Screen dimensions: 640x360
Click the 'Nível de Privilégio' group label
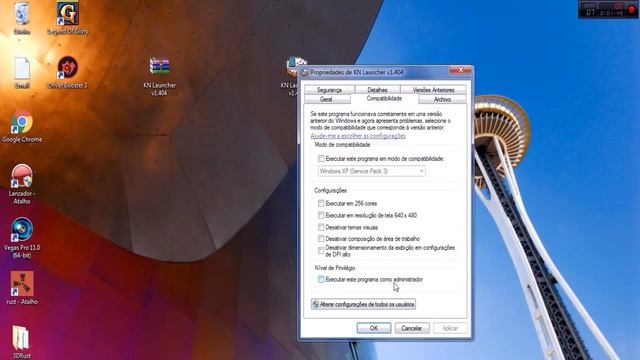[335, 268]
